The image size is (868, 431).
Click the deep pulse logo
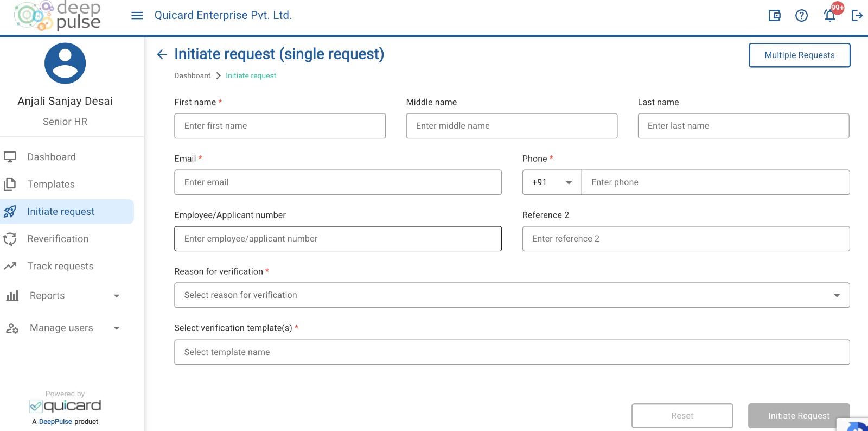58,16
